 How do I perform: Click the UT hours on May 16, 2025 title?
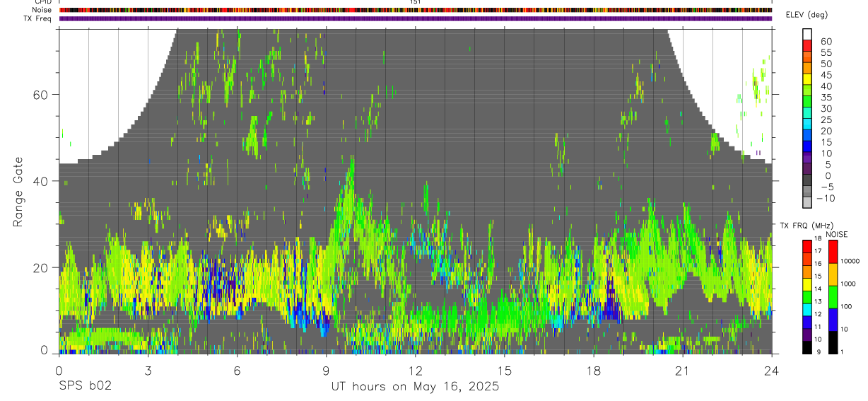[416, 386]
